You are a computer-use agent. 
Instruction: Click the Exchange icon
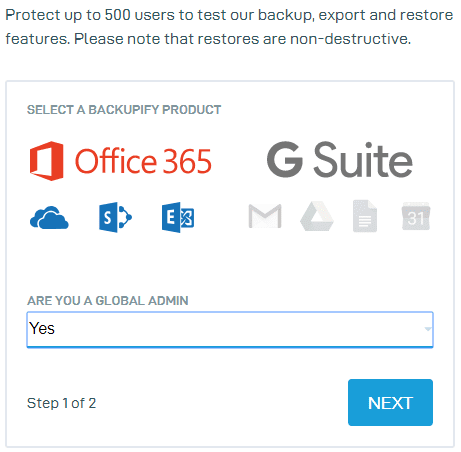click(178, 217)
